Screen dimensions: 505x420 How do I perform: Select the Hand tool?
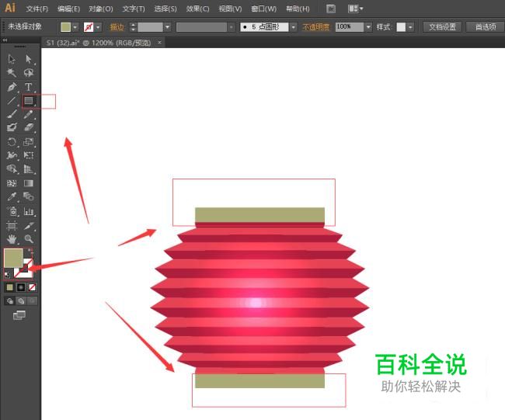(12, 239)
